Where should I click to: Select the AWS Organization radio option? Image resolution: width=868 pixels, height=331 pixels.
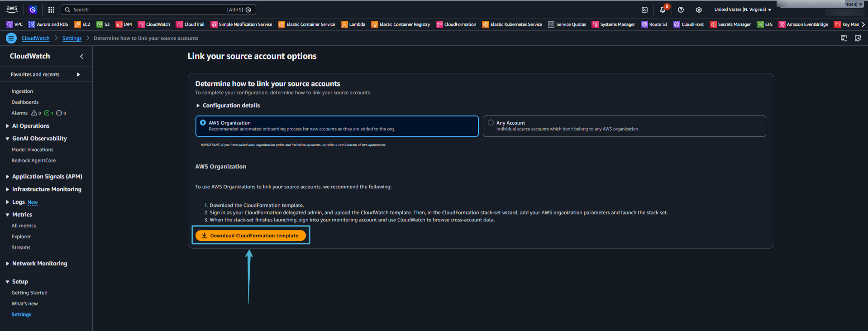pyautogui.click(x=203, y=123)
